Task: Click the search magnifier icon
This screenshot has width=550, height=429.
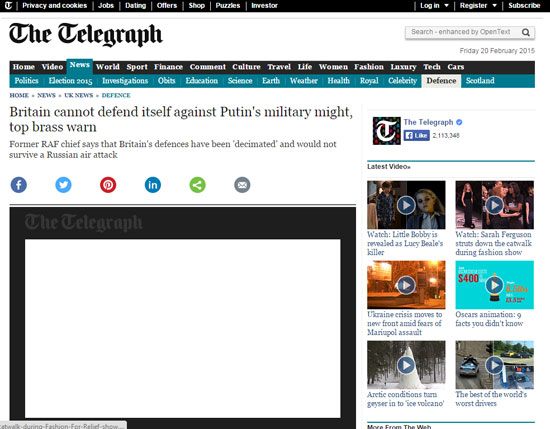Action: [525, 32]
